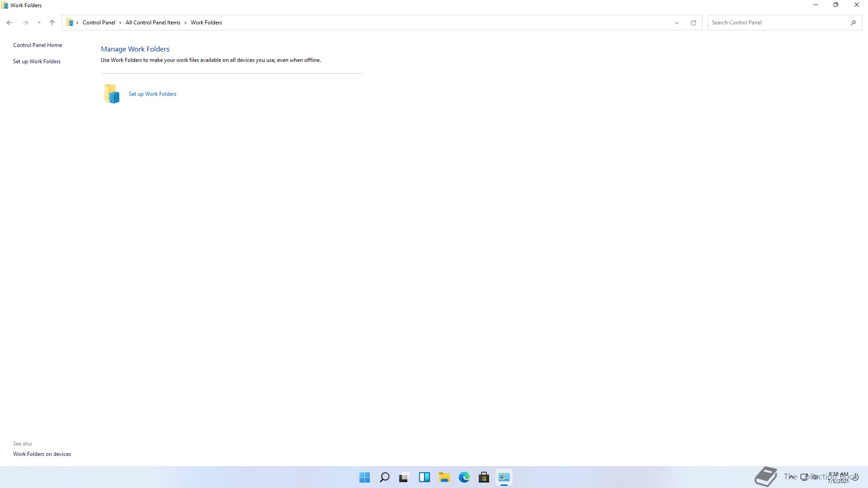Go back using the back arrow
The height and width of the screenshot is (488, 868).
tap(9, 23)
